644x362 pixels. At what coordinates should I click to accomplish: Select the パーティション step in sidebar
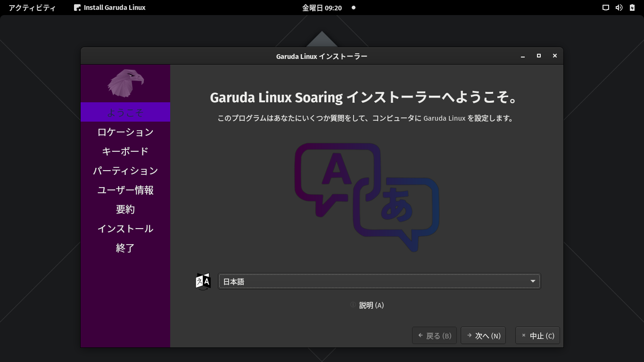pos(125,171)
